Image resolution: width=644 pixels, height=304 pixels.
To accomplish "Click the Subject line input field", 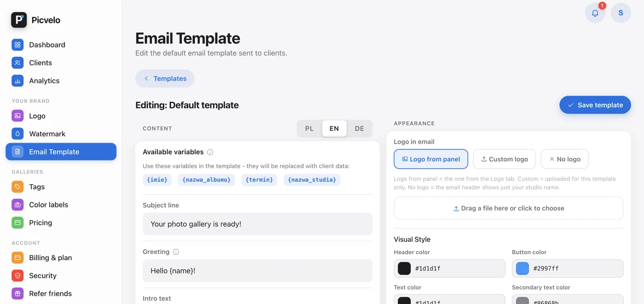I will (x=258, y=224).
